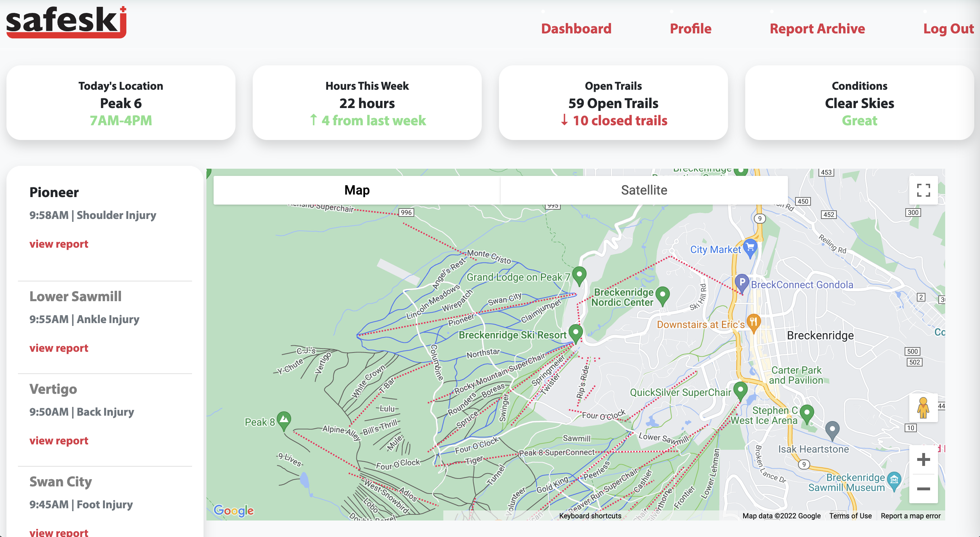Viewport: 980px width, 537px height.
Task: Click the QuickSilver SuperChair pin
Action: (740, 390)
